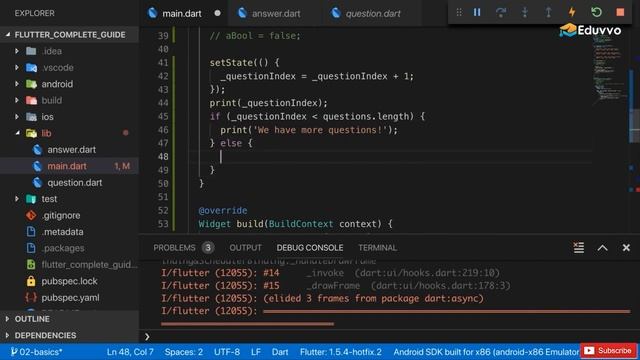Open the pubspec.lock file

point(69,281)
